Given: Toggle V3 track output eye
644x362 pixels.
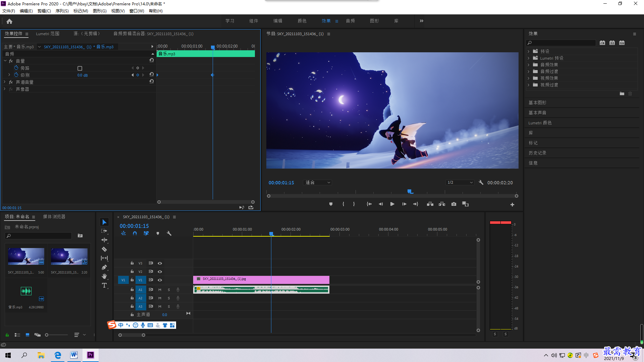Looking at the screenshot, I should pos(160,263).
